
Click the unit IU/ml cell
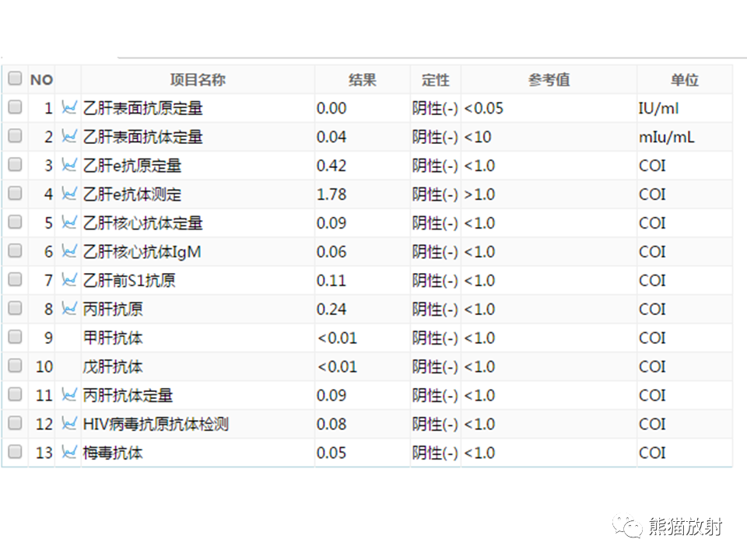(x=658, y=109)
